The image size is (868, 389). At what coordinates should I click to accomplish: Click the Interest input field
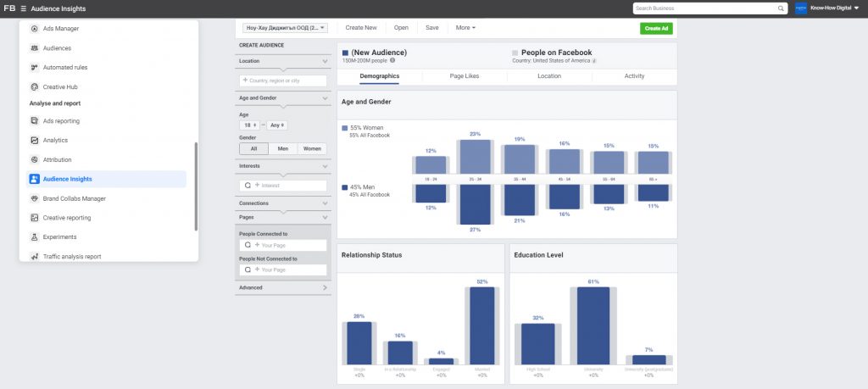tap(283, 186)
